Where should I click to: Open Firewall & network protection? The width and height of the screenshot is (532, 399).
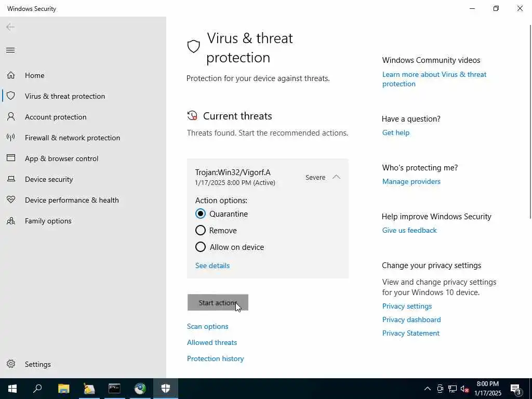click(x=72, y=138)
